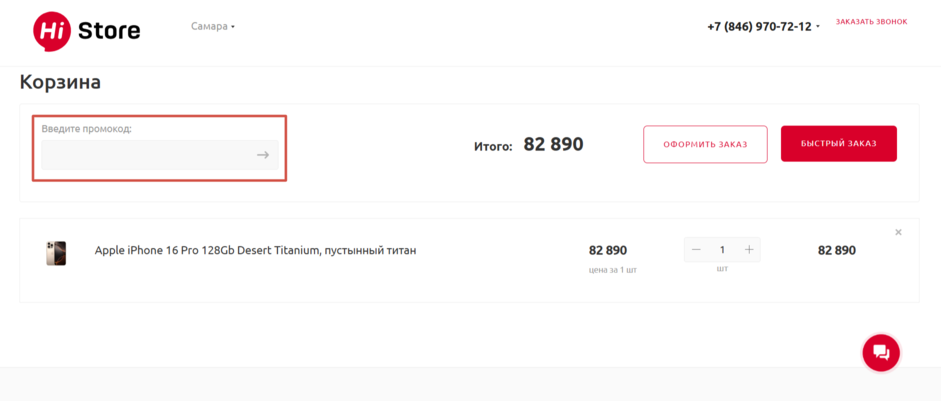Click БЫСТРЫЙ ЗАКАЗ button
The image size is (941, 401).
pyautogui.click(x=838, y=143)
